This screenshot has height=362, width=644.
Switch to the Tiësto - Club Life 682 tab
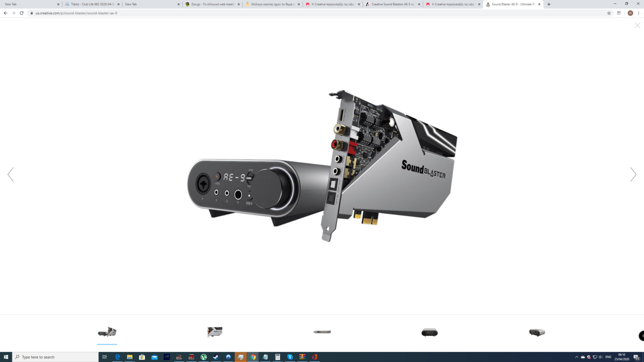tap(92, 4)
